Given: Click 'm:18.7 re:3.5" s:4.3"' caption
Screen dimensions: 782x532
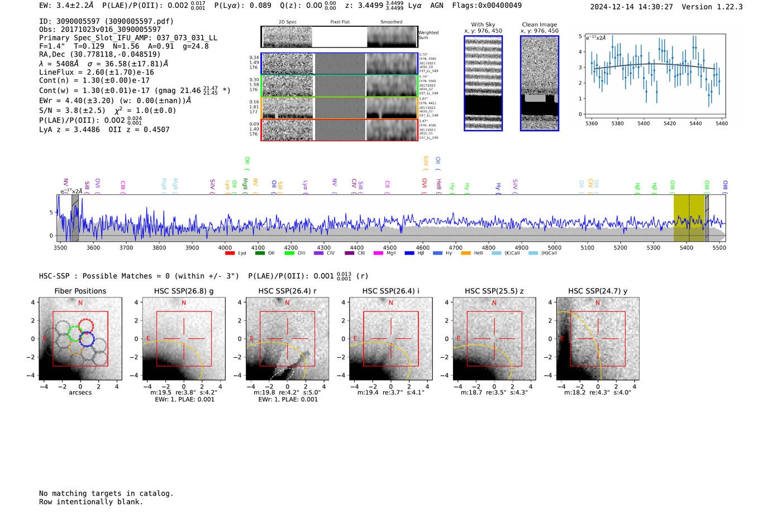Looking at the screenshot, I should pyautogui.click(x=494, y=392).
